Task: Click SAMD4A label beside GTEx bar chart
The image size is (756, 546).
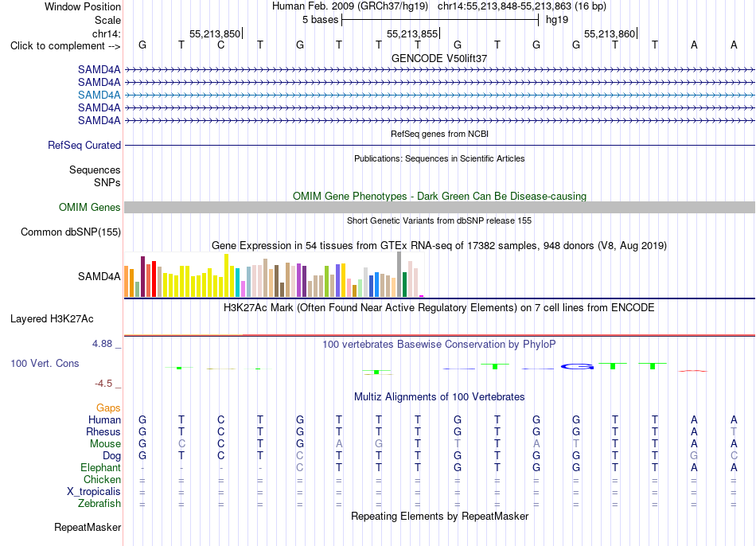Action: point(99,276)
